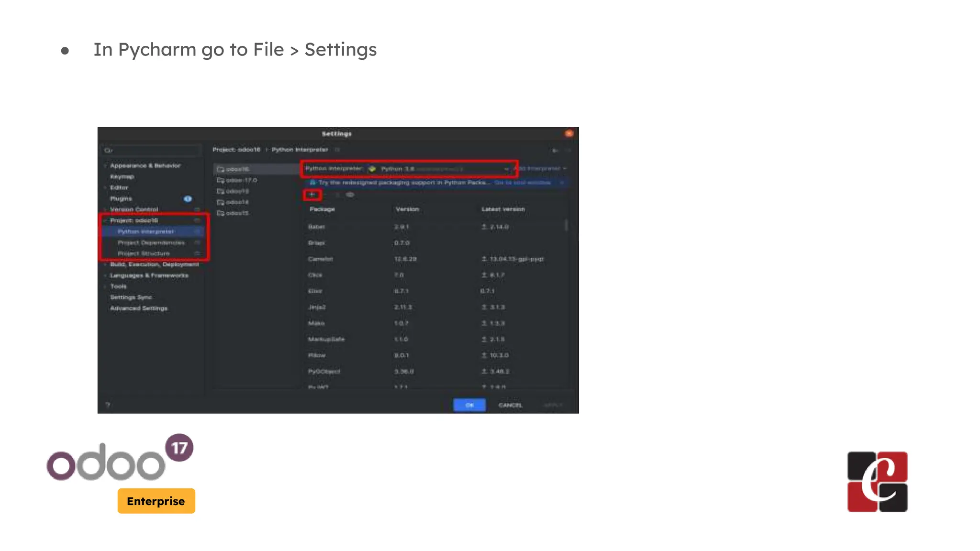Click the 'Go to tool window' link
Image resolution: width=980 pixels, height=551 pixels.
pos(523,183)
